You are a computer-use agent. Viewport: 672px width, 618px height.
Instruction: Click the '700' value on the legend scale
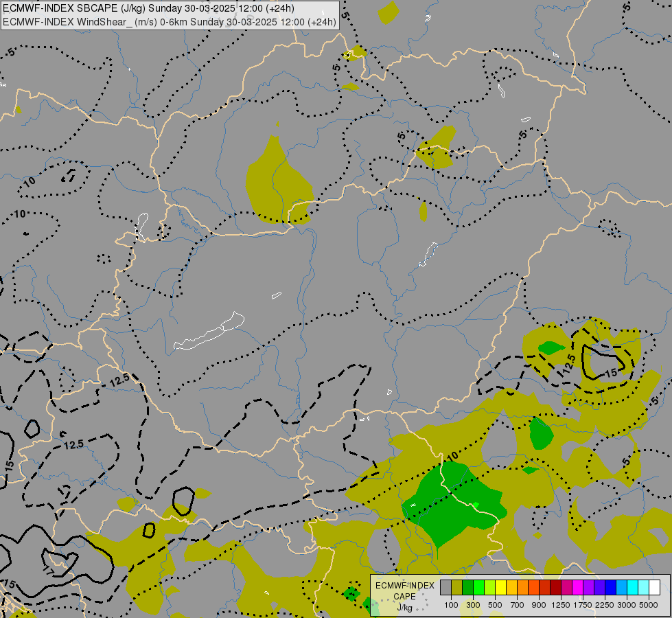[x=518, y=605]
